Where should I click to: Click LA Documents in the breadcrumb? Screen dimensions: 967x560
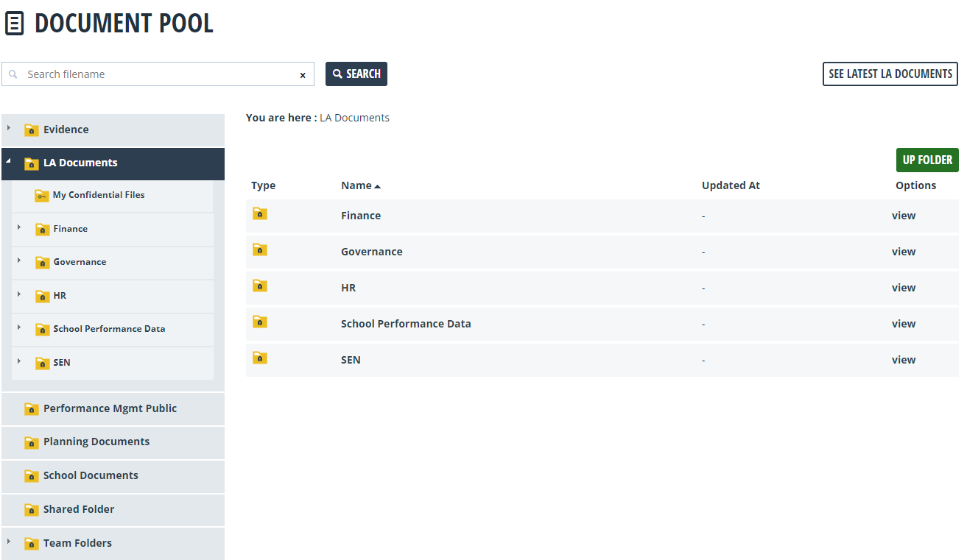354,118
